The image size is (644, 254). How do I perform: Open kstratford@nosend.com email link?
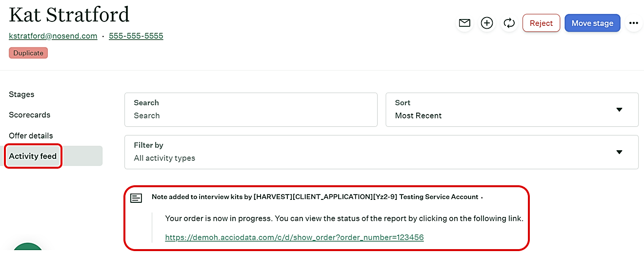(53, 36)
